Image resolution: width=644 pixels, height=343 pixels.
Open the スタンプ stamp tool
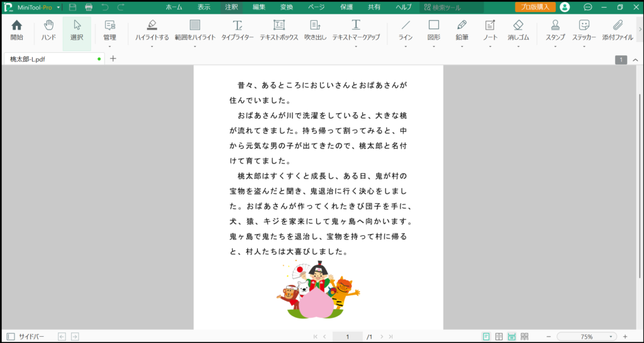(555, 31)
